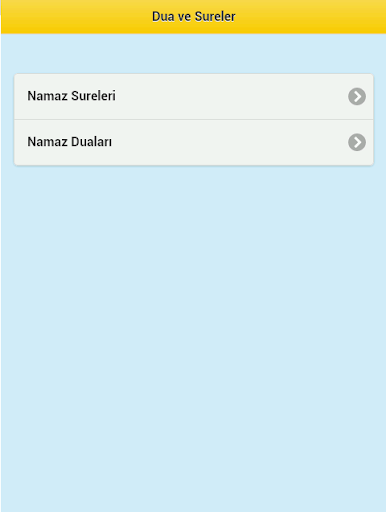Screen dimensions: 386x512
Task: Tap the arrow icon beside Namaz Sureleri
Action: click(357, 97)
